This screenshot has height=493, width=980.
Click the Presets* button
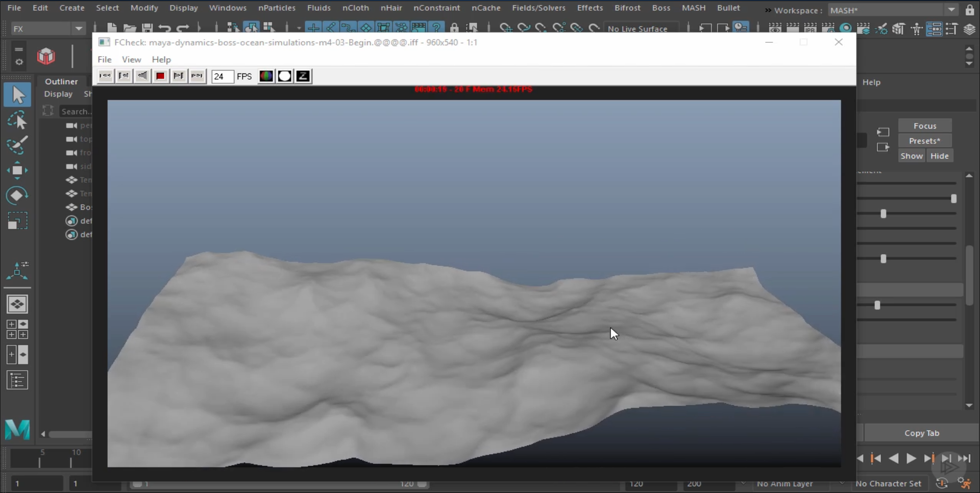[925, 141]
